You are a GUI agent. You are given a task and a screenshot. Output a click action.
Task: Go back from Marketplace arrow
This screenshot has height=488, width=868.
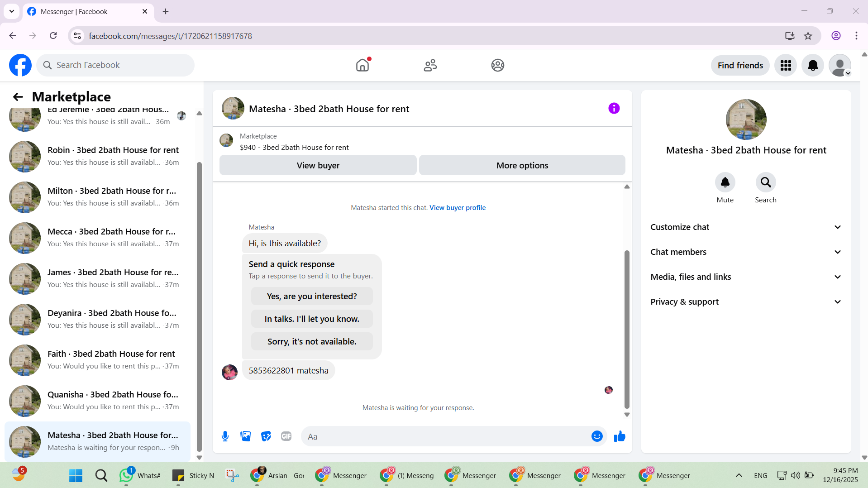(18, 97)
